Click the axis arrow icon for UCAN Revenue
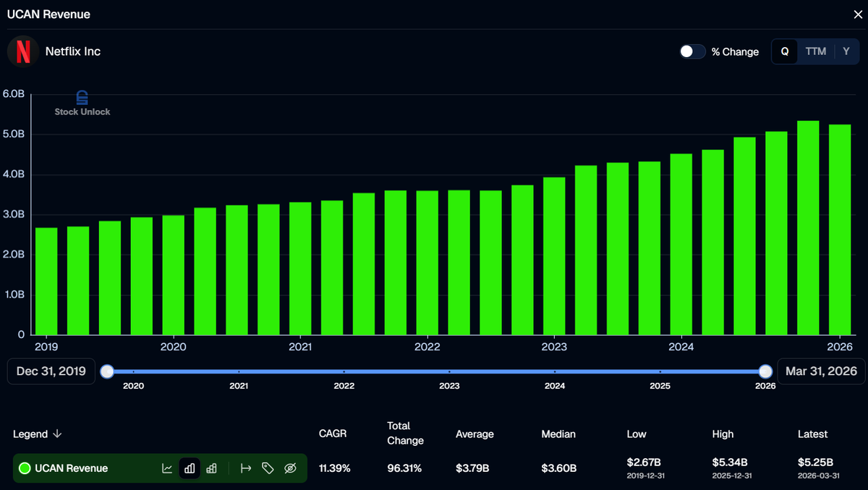868x490 pixels. [x=245, y=468]
